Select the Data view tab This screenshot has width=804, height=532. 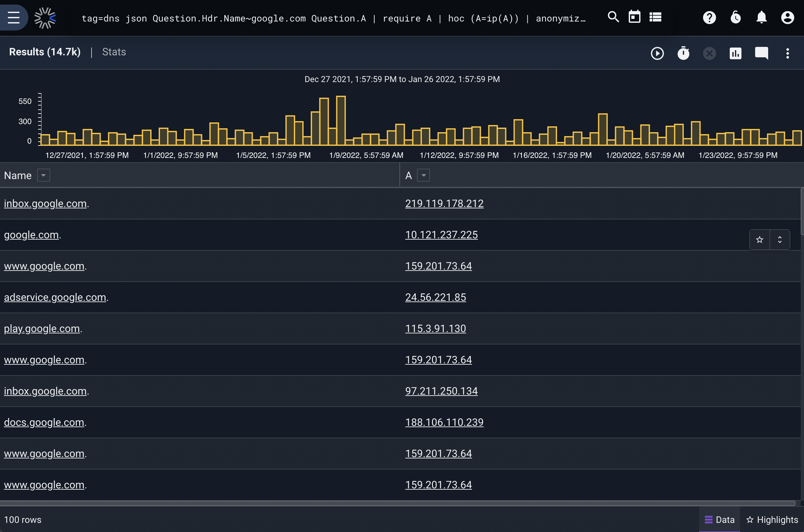click(x=719, y=520)
